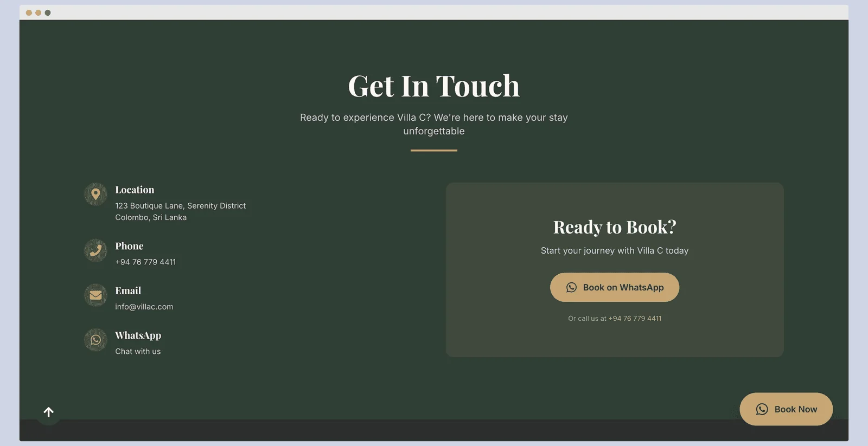868x446 pixels.
Task: Click the Get In Touch title
Action: point(434,86)
